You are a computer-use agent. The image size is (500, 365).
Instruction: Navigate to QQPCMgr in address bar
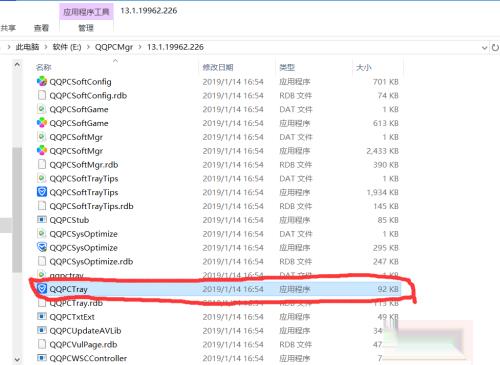point(114,47)
